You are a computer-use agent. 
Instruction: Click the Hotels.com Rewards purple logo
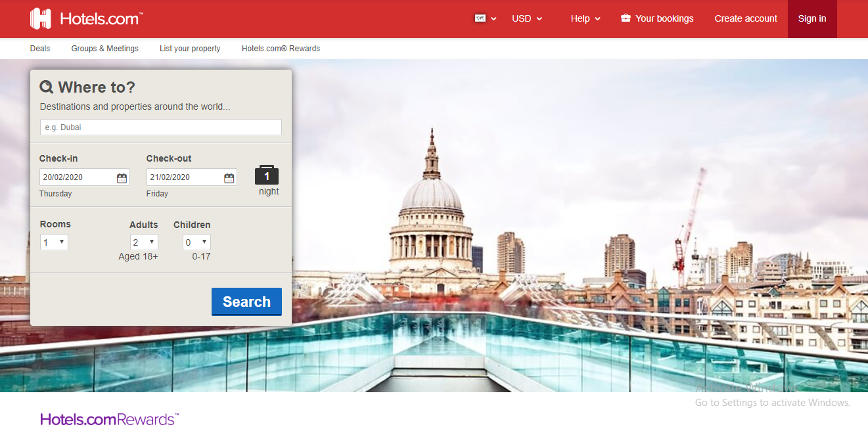[x=109, y=419]
